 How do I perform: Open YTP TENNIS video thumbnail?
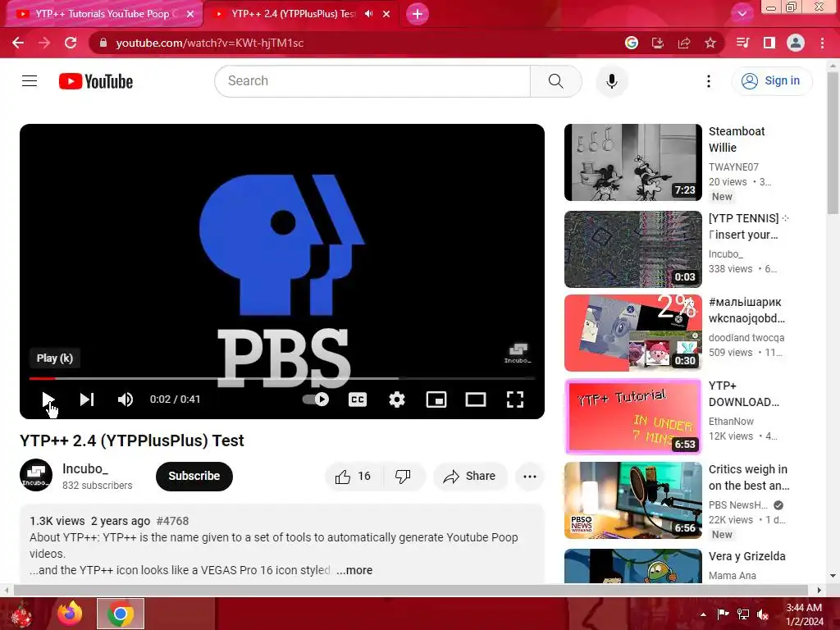[x=632, y=249]
